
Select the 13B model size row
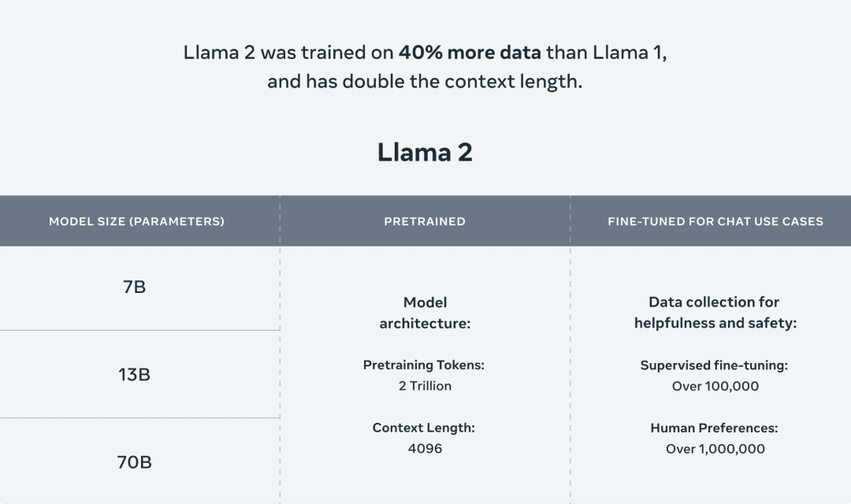click(135, 374)
